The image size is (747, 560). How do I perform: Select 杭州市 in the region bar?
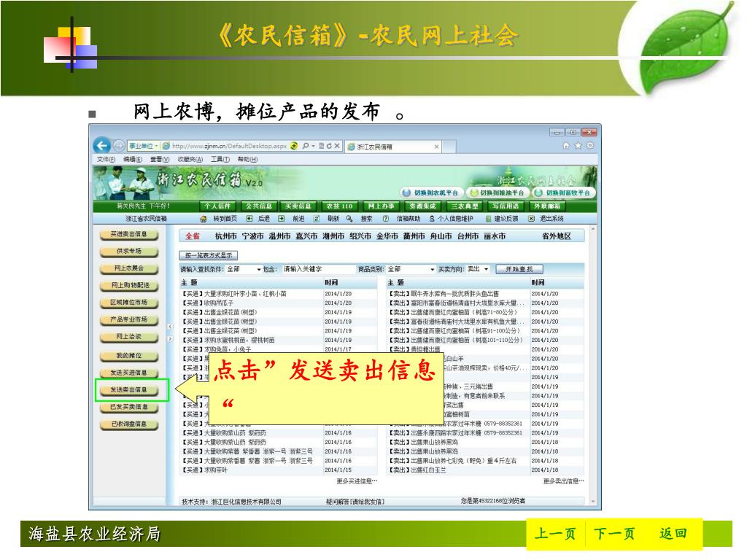coord(226,236)
